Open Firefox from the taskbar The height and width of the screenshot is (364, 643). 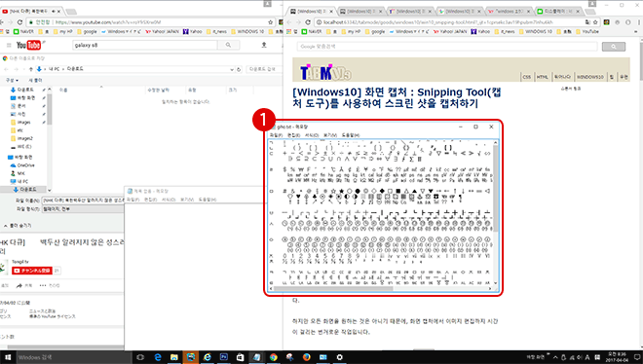[306, 357]
